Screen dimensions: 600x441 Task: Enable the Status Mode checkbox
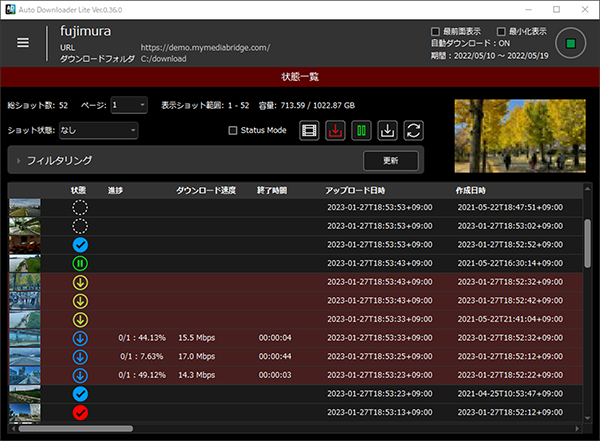(x=233, y=130)
